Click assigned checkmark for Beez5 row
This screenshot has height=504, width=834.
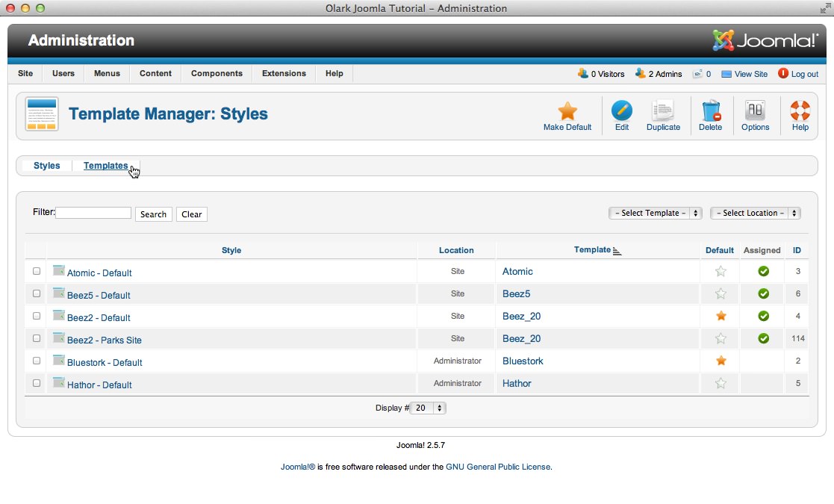(x=763, y=294)
